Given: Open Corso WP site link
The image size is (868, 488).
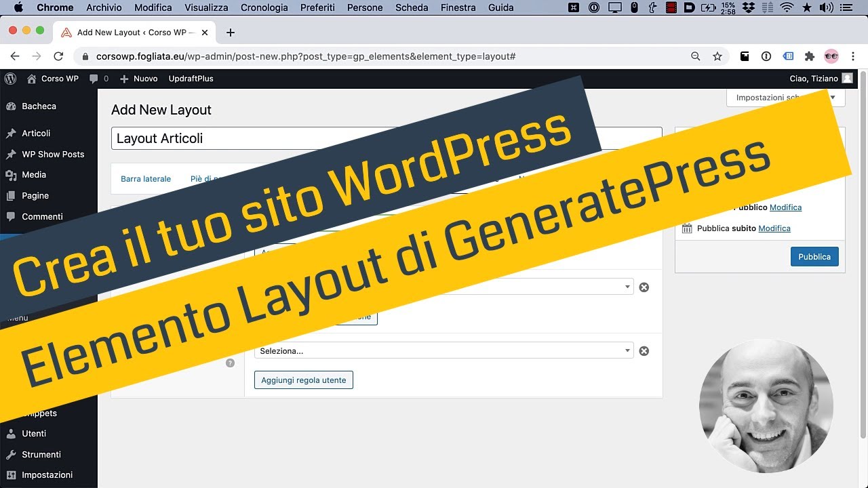Looking at the screenshot, I should point(53,79).
